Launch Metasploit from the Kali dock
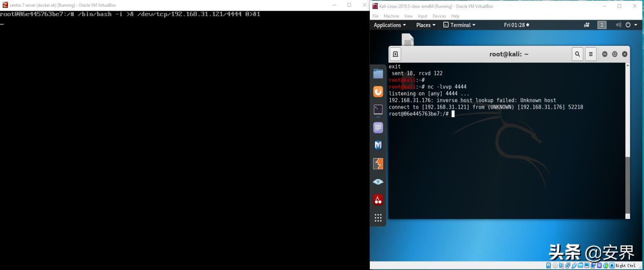Image resolution: width=644 pixels, height=270 pixels. click(x=378, y=146)
